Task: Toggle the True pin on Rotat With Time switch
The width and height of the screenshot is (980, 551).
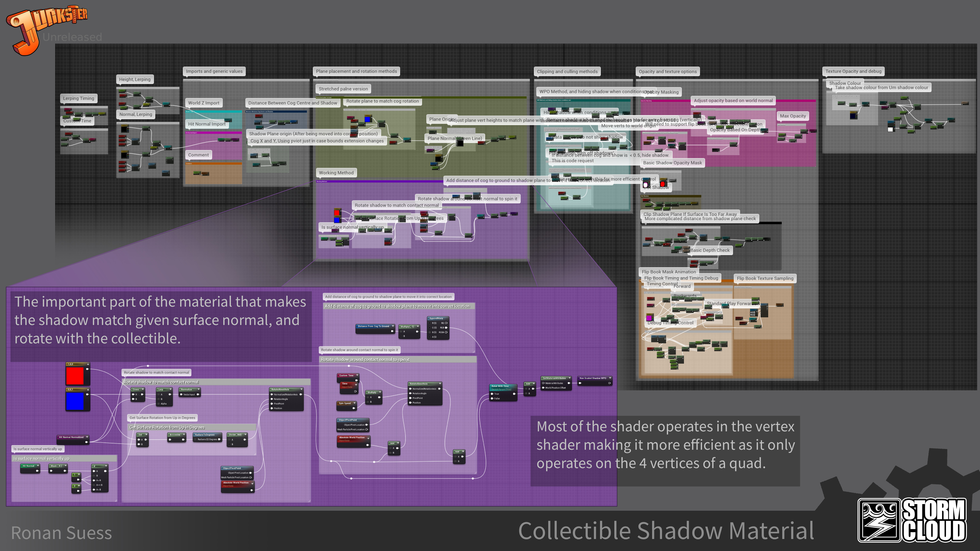Action: (492, 394)
